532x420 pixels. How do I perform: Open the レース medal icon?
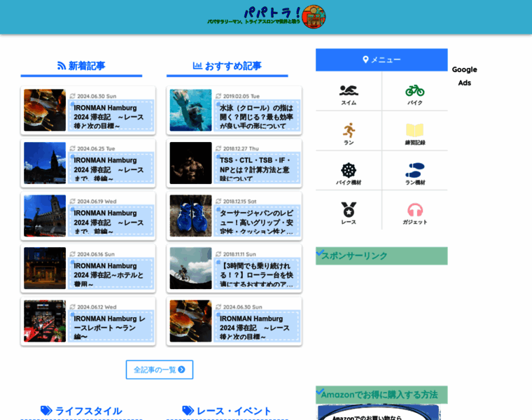(x=349, y=210)
